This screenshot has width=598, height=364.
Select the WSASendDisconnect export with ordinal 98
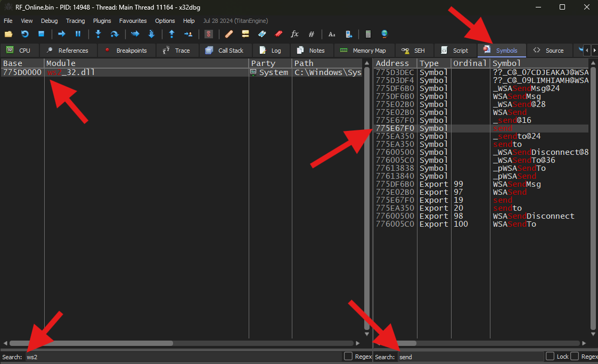[x=481, y=216]
